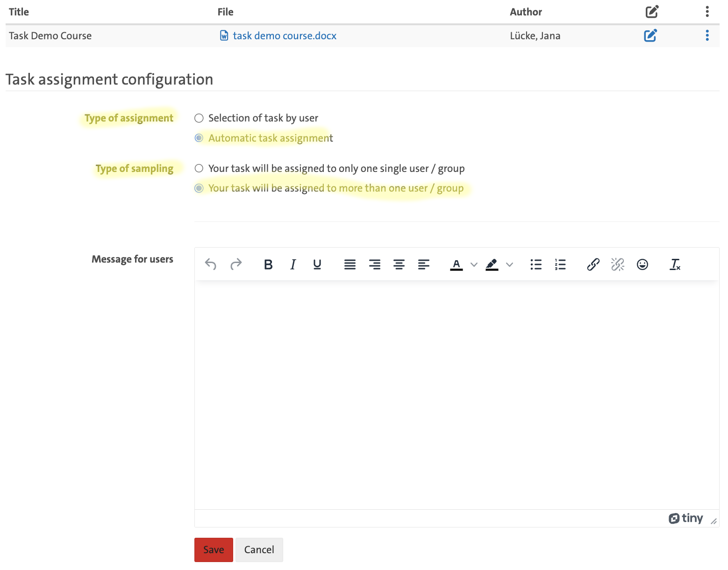Apply italic formatting in the editor
Viewport: 728px width, 570px height.
tap(293, 264)
